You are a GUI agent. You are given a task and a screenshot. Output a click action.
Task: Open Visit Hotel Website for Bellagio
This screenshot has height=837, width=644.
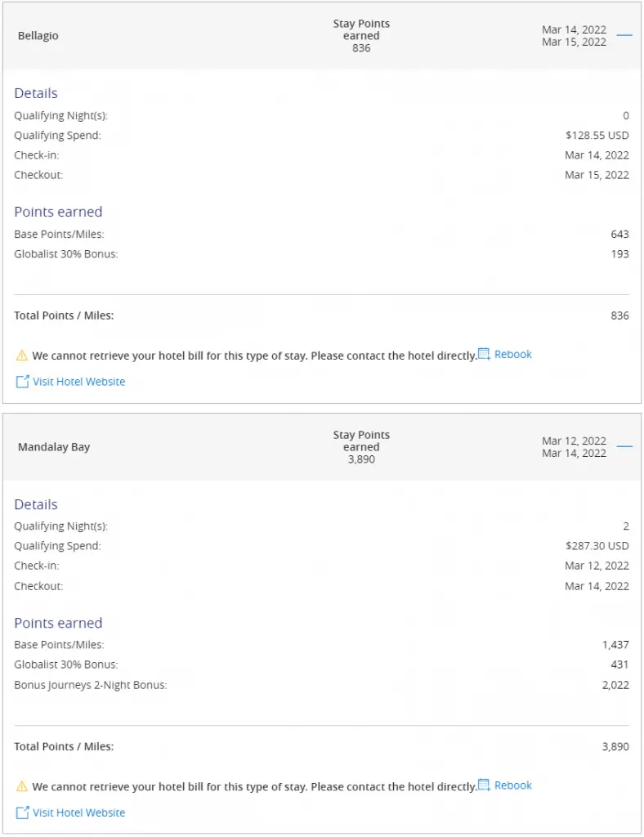click(78, 382)
